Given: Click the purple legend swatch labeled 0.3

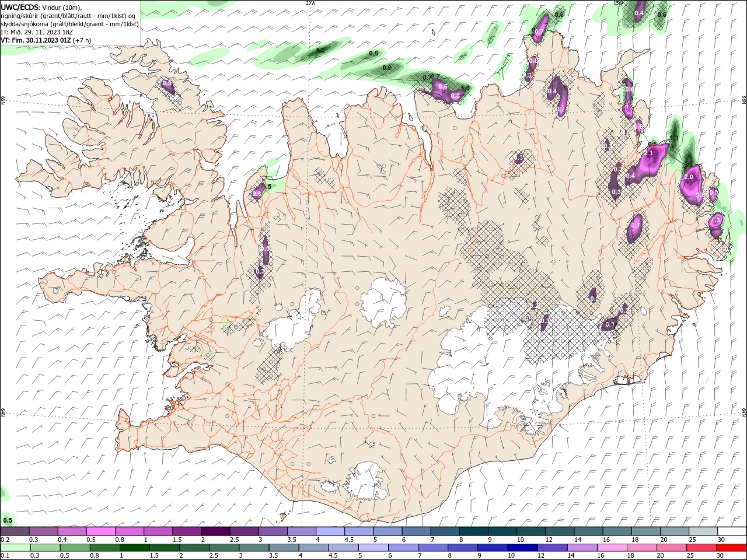Looking at the screenshot, I should 43,531.
